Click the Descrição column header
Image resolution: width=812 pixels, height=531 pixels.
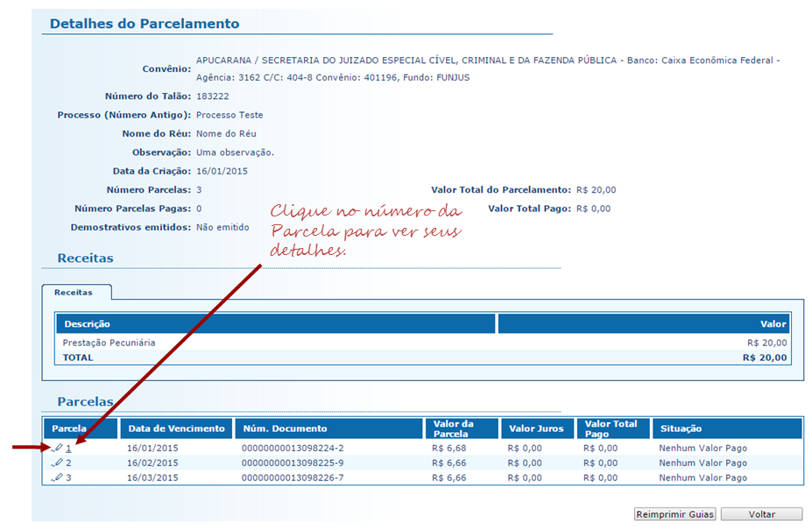click(x=276, y=324)
